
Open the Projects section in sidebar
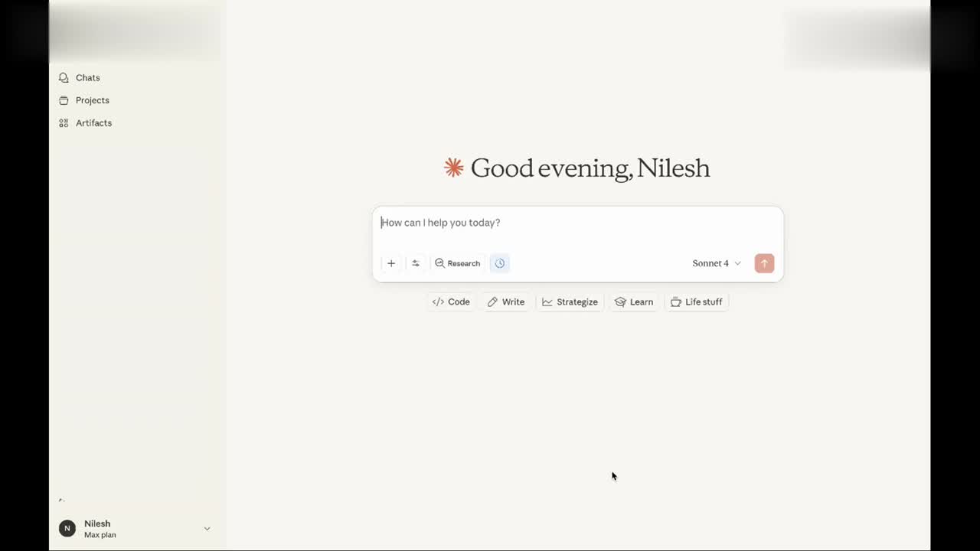(x=84, y=100)
